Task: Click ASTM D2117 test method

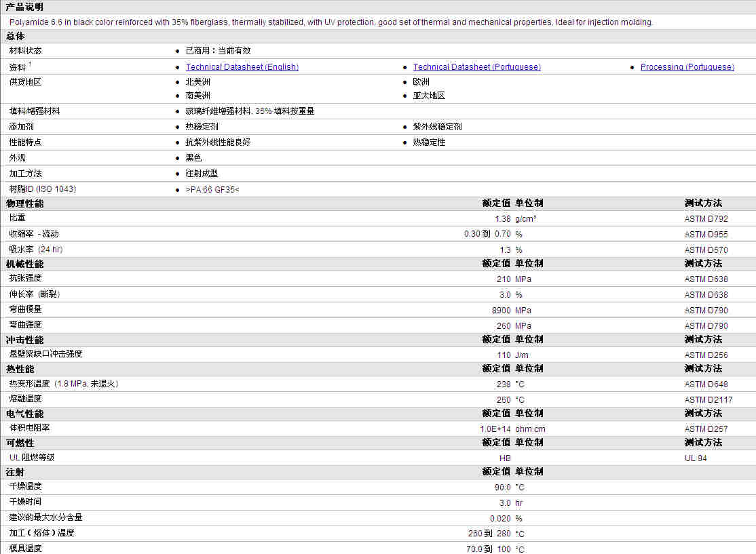Action: point(708,400)
